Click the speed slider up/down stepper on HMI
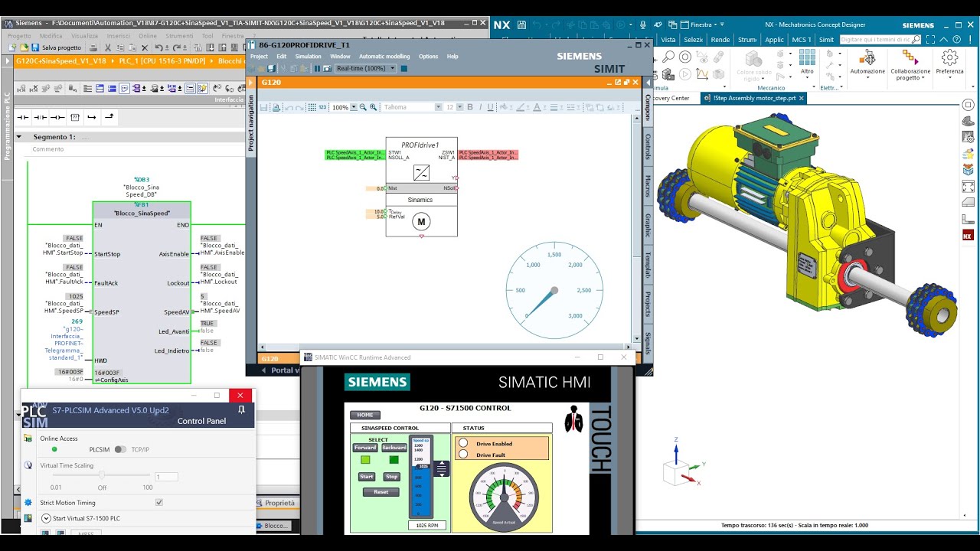Viewport: 980px width, 551px height. (441, 468)
